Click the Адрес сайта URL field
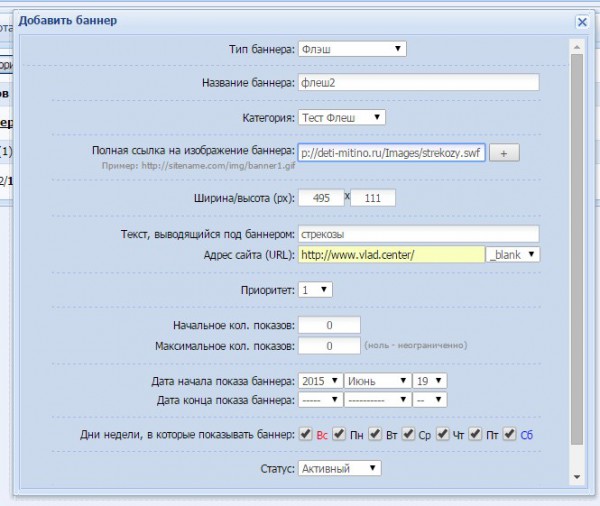 [x=391, y=255]
